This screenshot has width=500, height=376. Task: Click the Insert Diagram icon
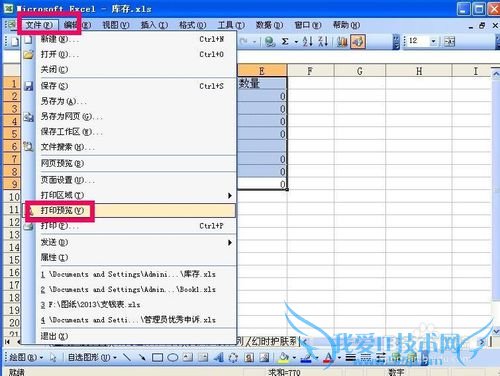pos(233,358)
